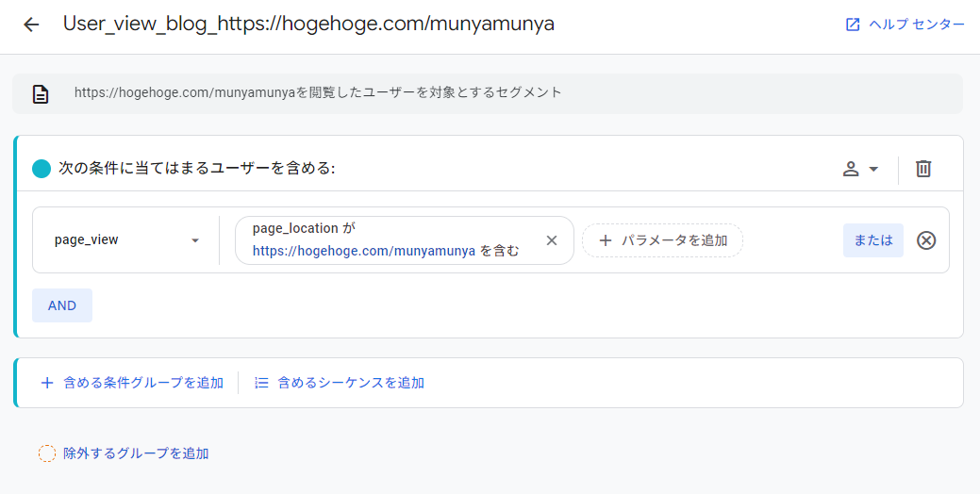Click the https://hogehoge.com/munyamunya value text
Screen dimensions: 980x494
(364, 251)
